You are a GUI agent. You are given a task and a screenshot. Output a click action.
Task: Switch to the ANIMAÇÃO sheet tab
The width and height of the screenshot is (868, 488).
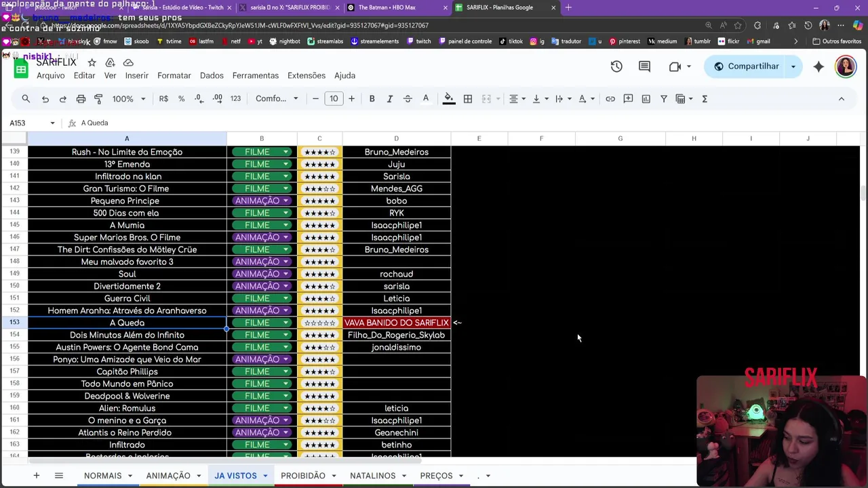pyautogui.click(x=168, y=476)
